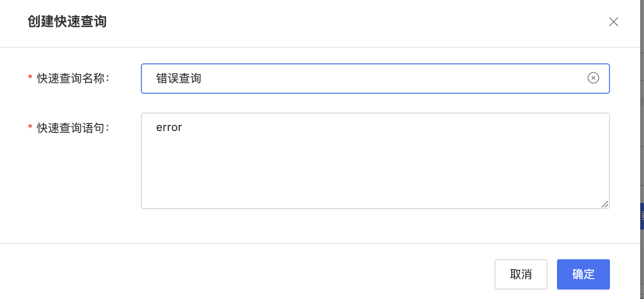The image size is (644, 299).
Task: Place cursor after the word error
Action: point(183,127)
